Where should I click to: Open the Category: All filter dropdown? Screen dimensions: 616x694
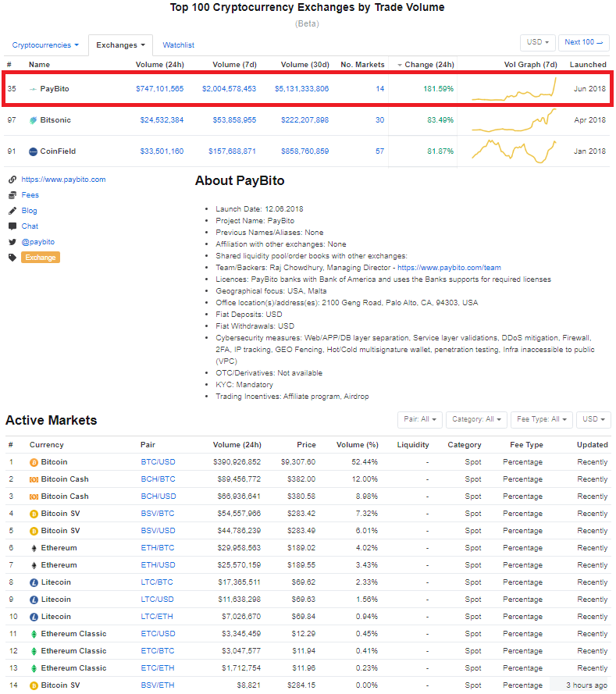[x=476, y=419]
